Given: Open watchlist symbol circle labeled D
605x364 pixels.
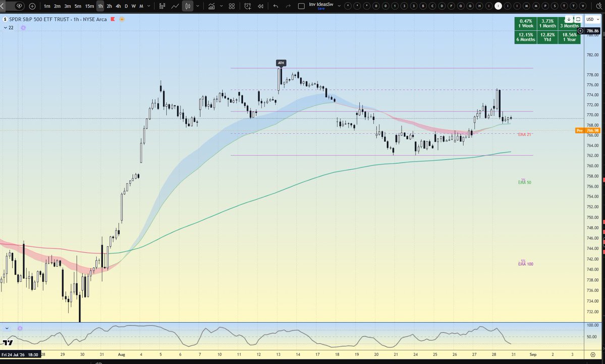Looking at the screenshot, I should pos(442,6).
